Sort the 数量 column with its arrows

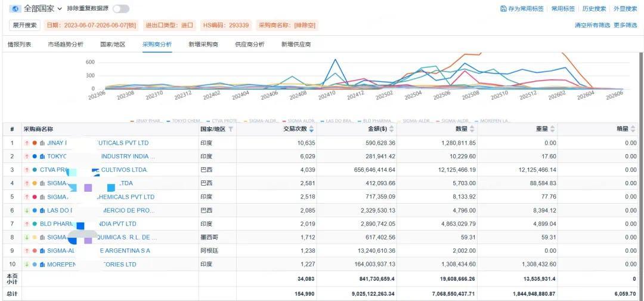click(472, 129)
